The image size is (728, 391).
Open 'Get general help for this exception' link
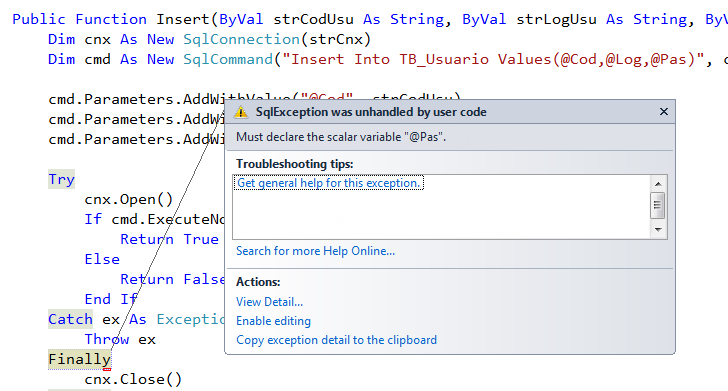[328, 183]
